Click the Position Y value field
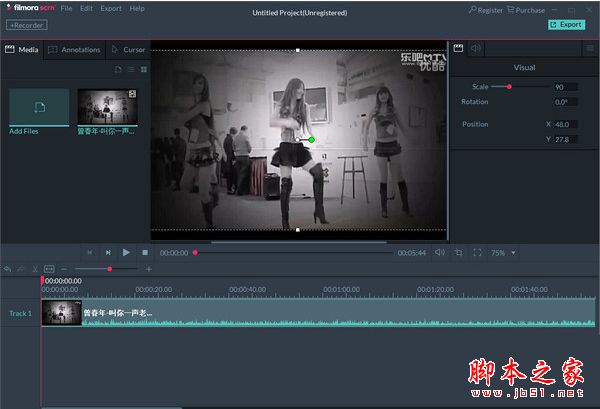Image resolution: width=600 pixels, height=409 pixels. coord(566,140)
